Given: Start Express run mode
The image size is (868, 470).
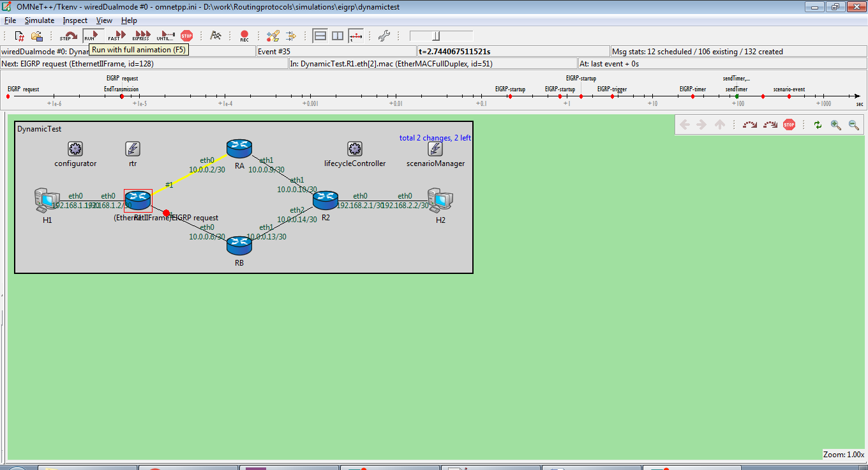Looking at the screenshot, I should pyautogui.click(x=142, y=36).
